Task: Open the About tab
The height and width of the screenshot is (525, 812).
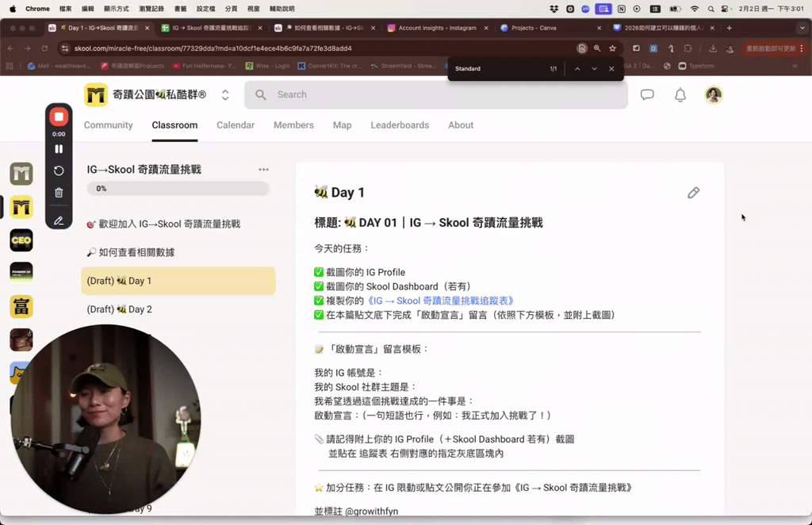Action: (x=461, y=125)
